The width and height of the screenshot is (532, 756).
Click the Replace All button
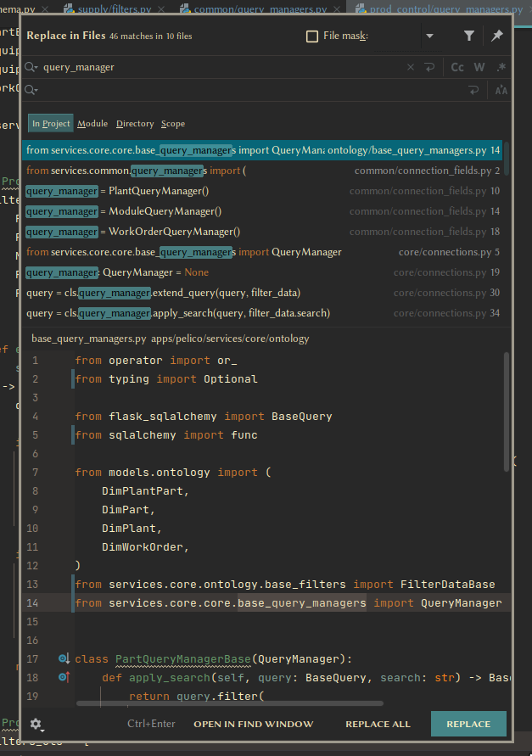tap(378, 724)
